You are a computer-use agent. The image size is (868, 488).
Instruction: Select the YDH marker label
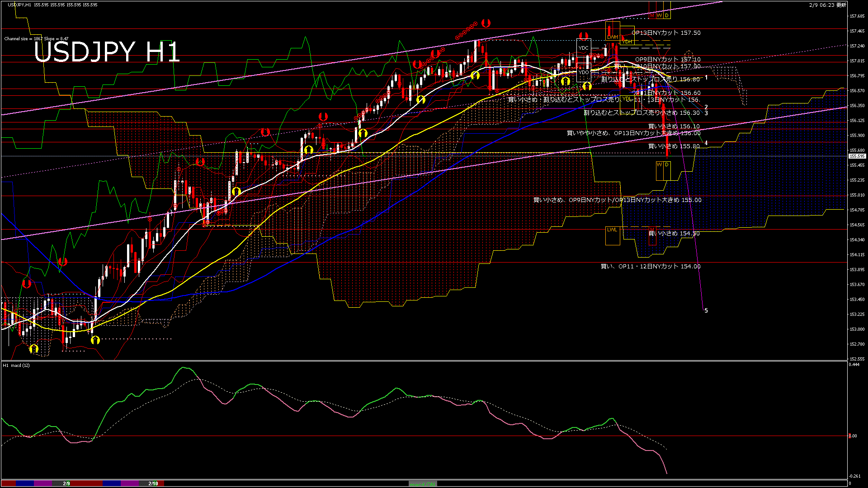(627, 42)
